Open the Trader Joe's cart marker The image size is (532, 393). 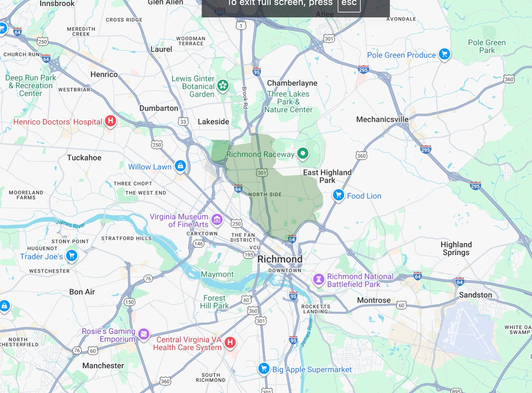pos(72,256)
